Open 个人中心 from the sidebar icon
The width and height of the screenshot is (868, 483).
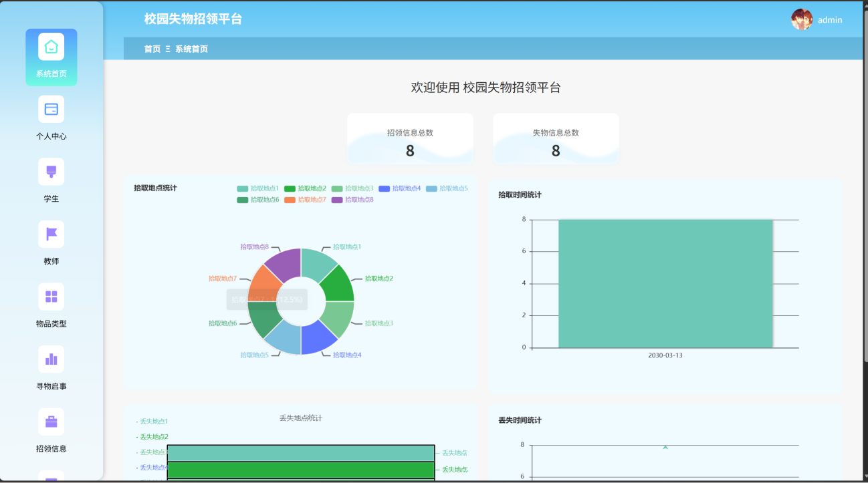[51, 109]
